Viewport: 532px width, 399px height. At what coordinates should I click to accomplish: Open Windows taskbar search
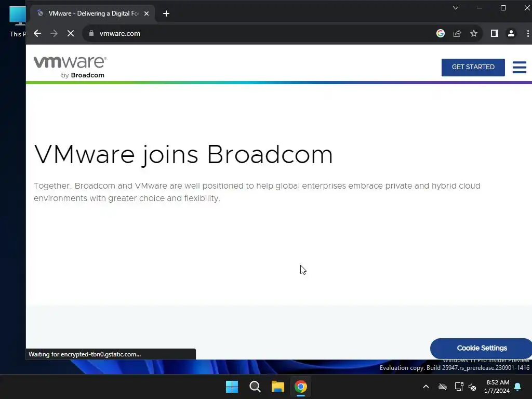pos(255,387)
